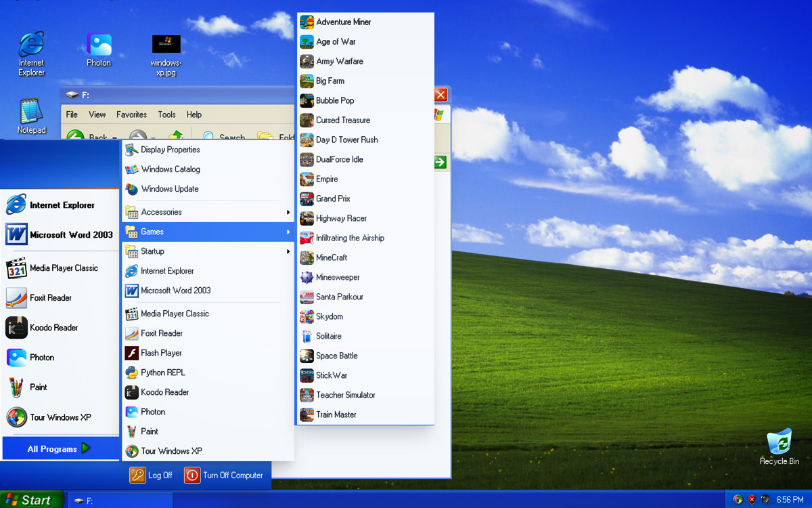Open DualForce Idle game
Screen dimensions: 812x508
[365, 160]
